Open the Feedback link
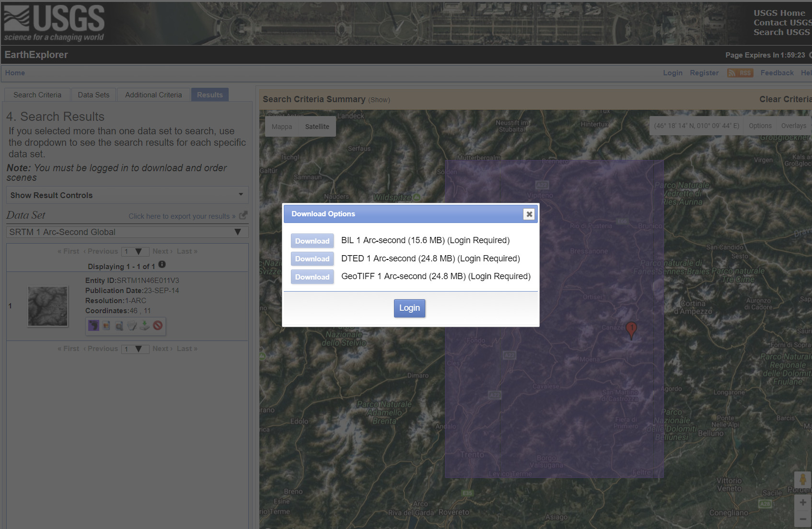Viewport: 812px width, 529px height. 777,73
